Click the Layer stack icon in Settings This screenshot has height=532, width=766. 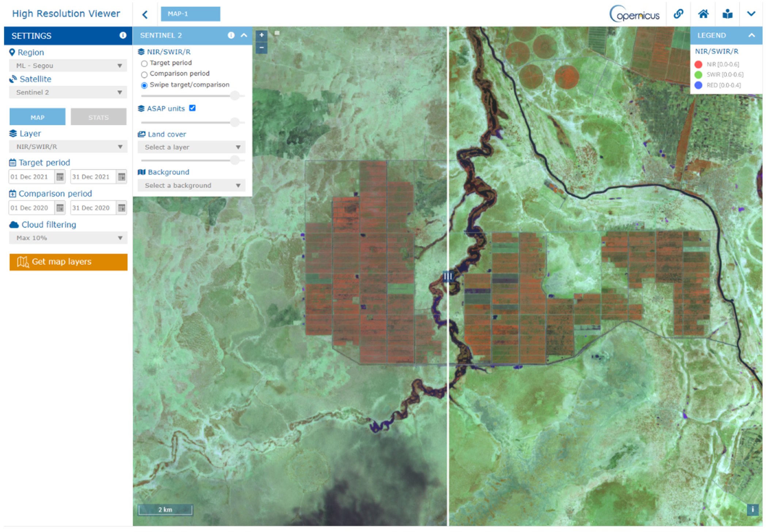pos(13,133)
